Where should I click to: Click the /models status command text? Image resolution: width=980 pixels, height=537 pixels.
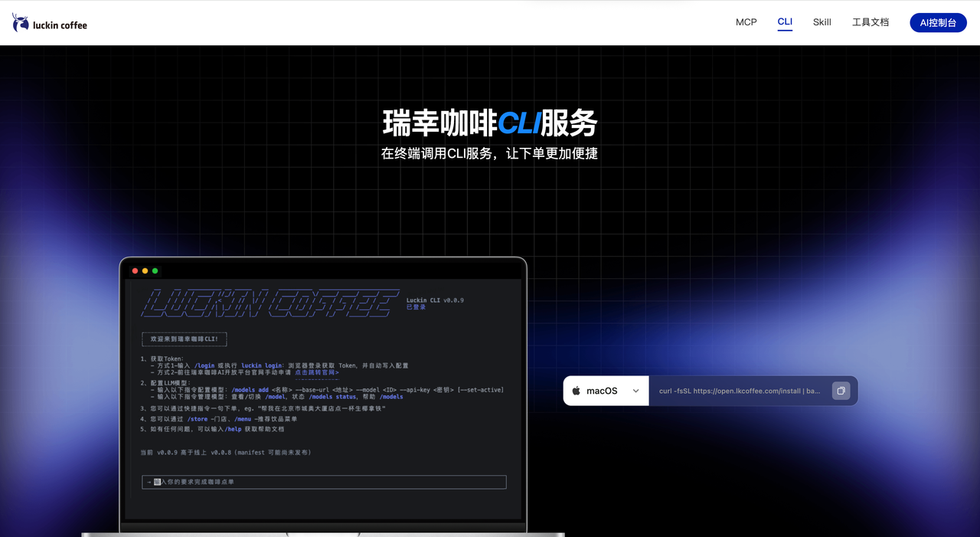click(332, 397)
